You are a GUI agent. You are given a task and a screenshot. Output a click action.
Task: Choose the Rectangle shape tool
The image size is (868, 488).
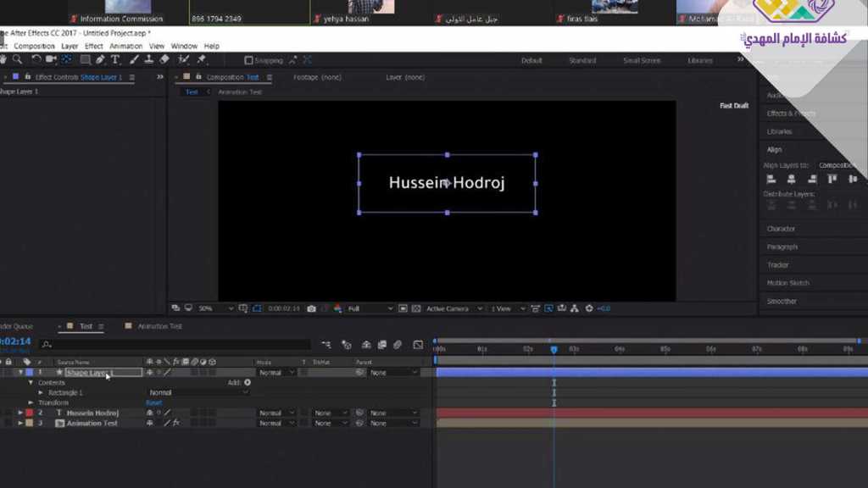85,60
